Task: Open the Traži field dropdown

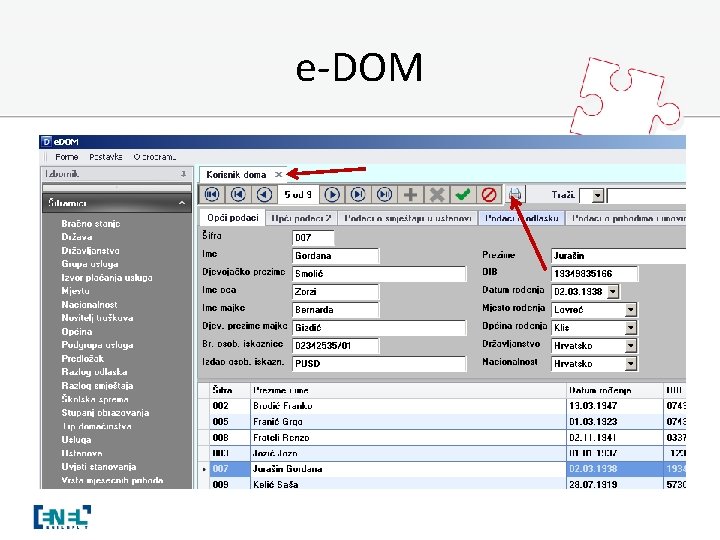Action: tap(597, 196)
